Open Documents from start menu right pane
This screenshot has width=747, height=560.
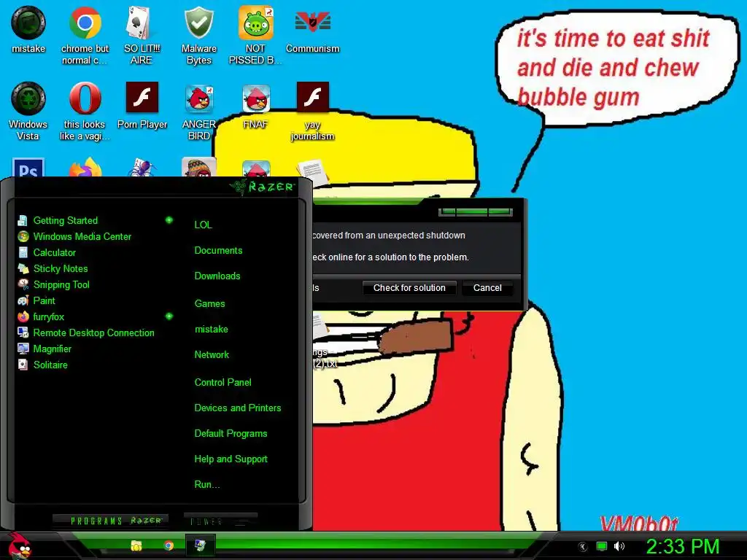(x=218, y=251)
